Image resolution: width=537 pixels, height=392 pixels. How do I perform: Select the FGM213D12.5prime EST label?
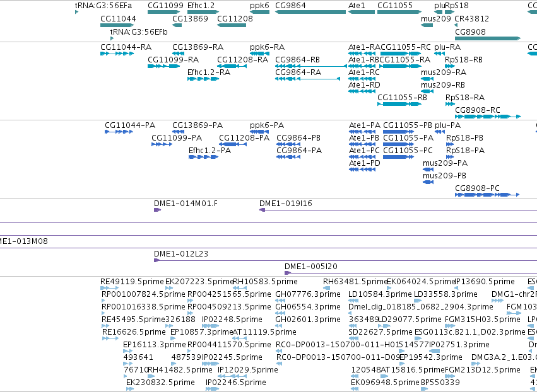pos(482,370)
